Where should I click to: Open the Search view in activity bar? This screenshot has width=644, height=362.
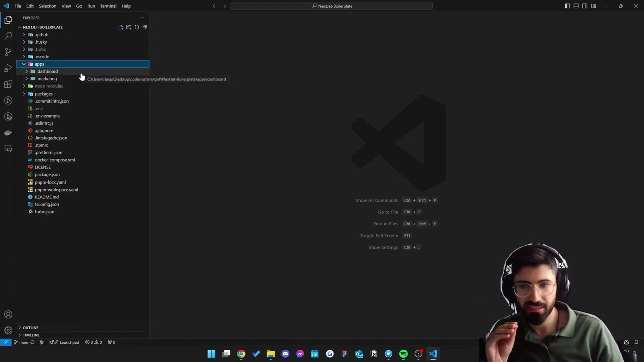(x=8, y=36)
